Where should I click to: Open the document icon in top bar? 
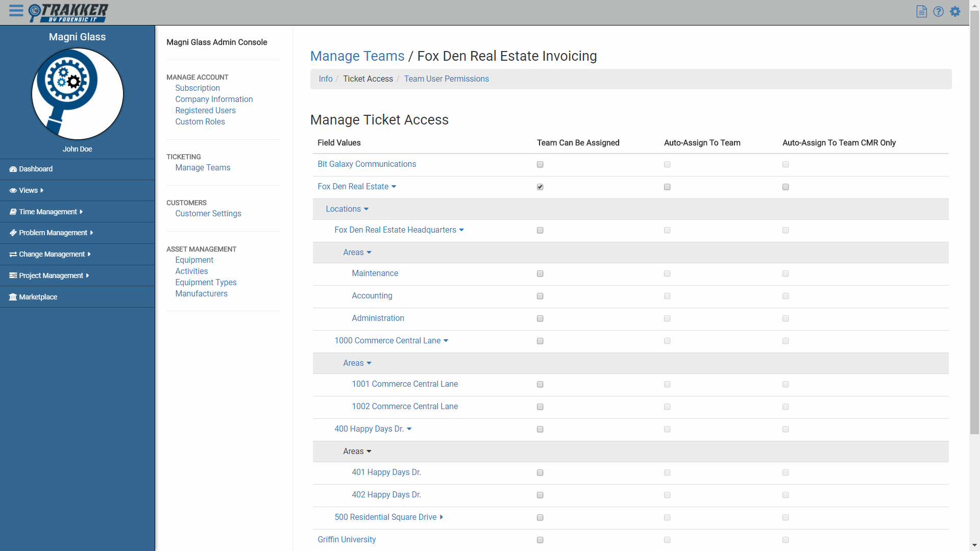tap(921, 11)
